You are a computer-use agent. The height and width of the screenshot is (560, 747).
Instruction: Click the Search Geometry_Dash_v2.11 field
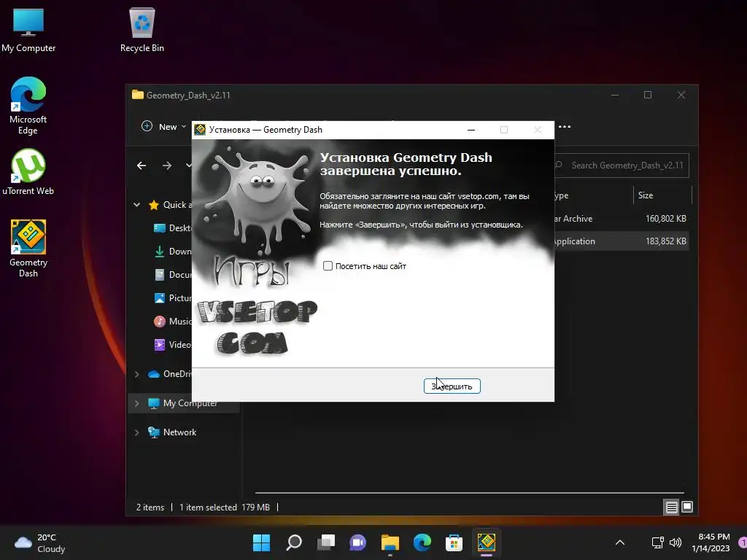point(622,166)
